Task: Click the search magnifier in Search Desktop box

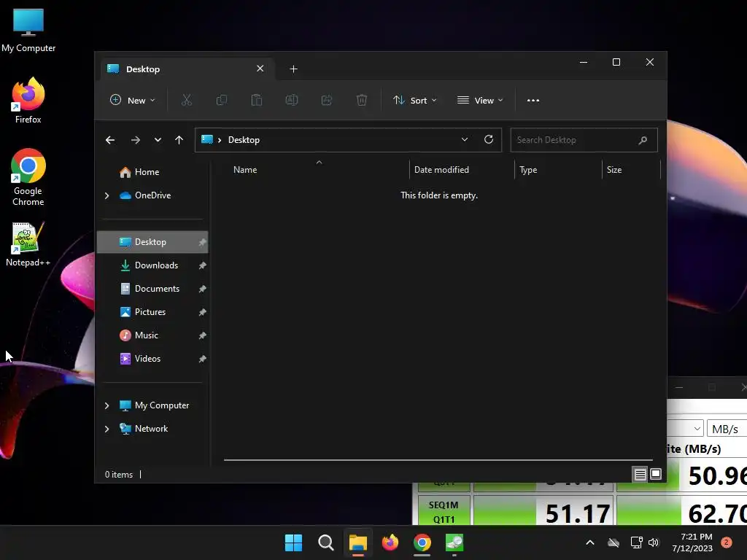Action: (643, 140)
